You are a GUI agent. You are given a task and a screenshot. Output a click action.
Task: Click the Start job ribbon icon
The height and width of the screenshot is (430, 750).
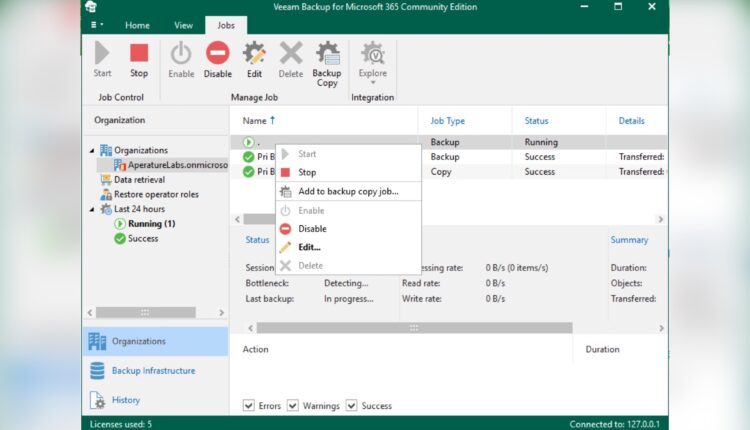[x=102, y=53]
